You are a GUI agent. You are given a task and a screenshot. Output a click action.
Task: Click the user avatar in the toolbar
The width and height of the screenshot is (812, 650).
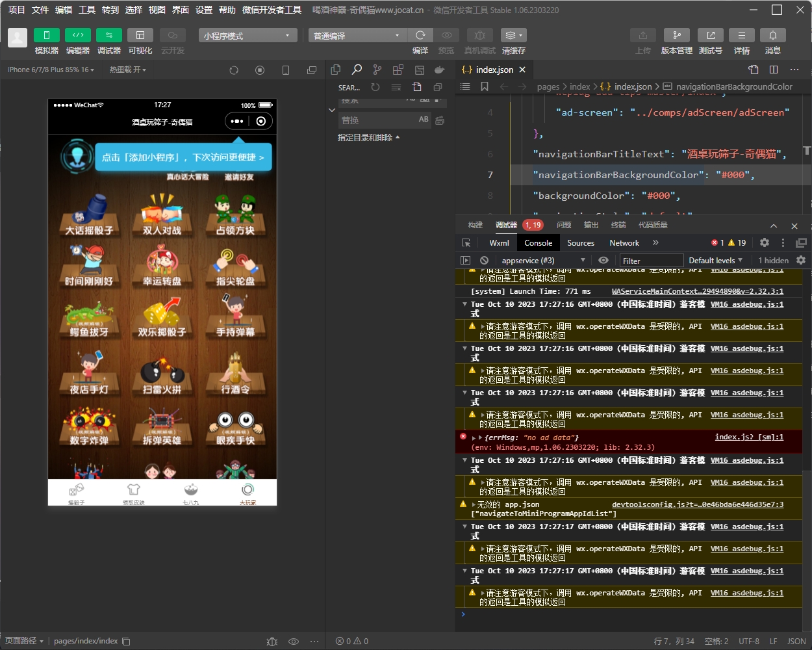[18, 38]
